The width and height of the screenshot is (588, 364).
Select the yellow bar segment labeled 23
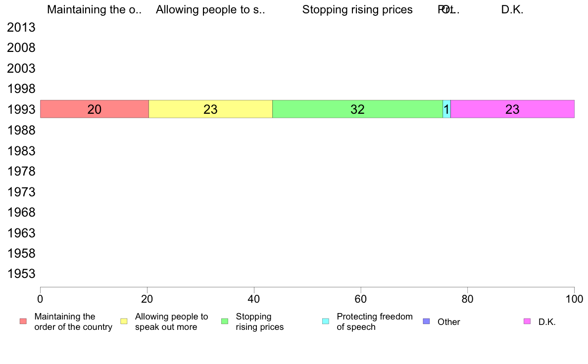point(211,109)
